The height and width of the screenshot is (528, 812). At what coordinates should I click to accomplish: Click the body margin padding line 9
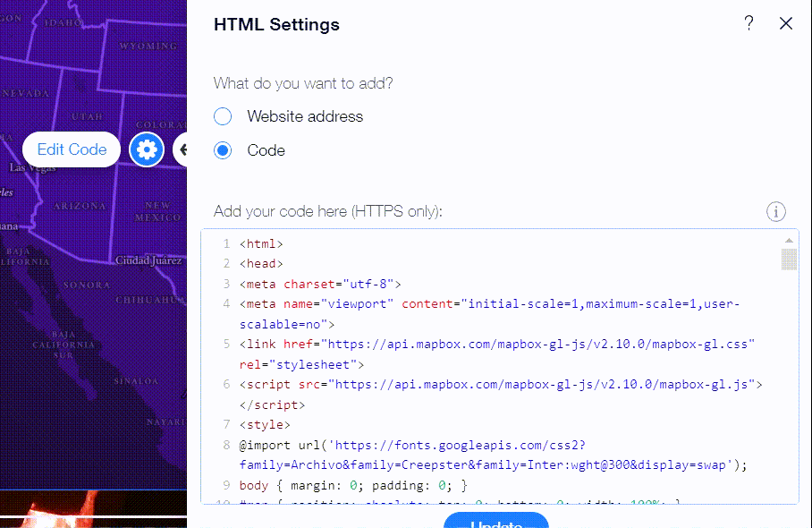353,486
